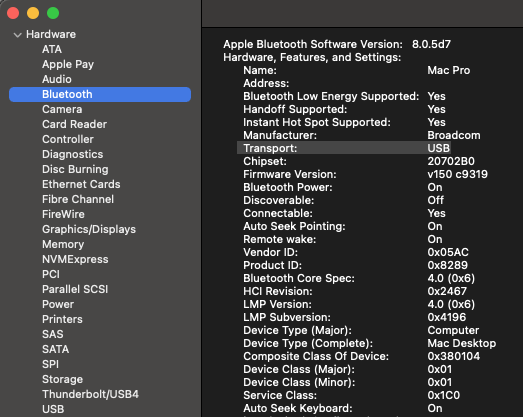Select the Remote wake row label
The image size is (523, 417).
(280, 240)
